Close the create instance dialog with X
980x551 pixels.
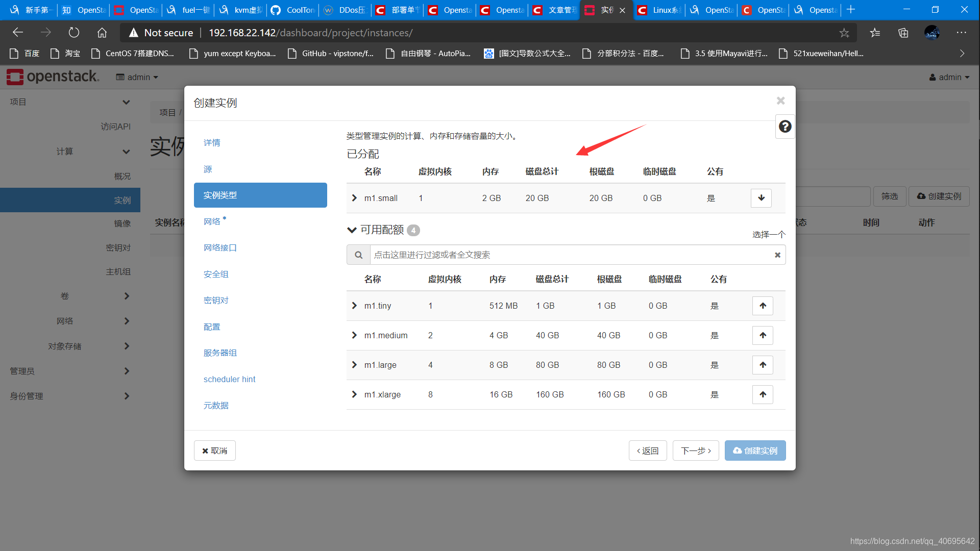coord(780,101)
